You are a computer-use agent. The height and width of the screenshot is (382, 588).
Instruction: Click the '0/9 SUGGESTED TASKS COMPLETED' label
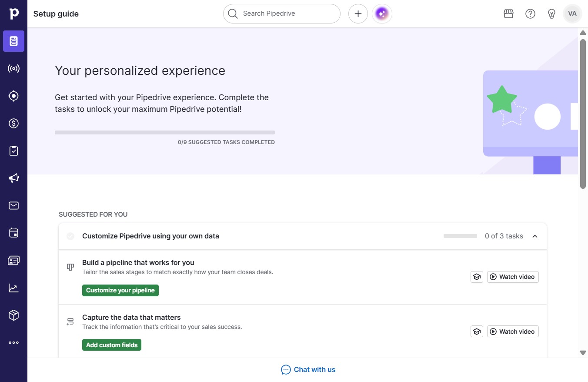[x=226, y=142]
